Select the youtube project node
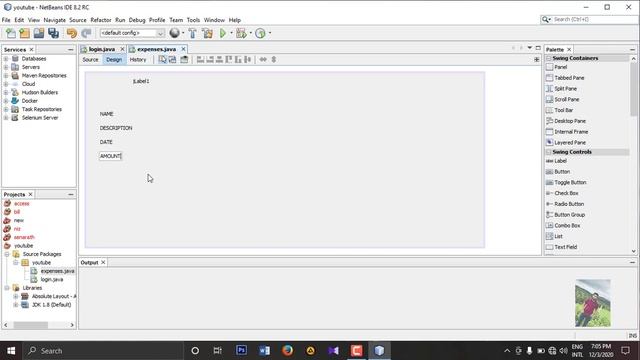 (x=23, y=246)
